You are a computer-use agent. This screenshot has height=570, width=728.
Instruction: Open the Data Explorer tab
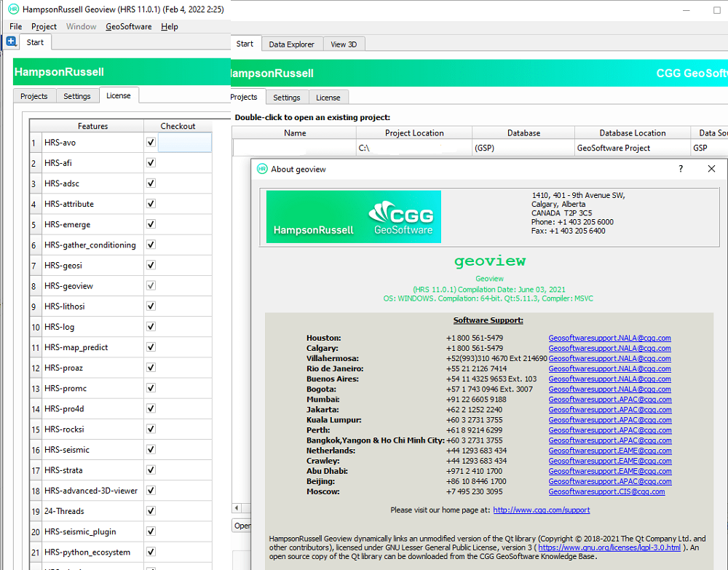click(x=292, y=44)
